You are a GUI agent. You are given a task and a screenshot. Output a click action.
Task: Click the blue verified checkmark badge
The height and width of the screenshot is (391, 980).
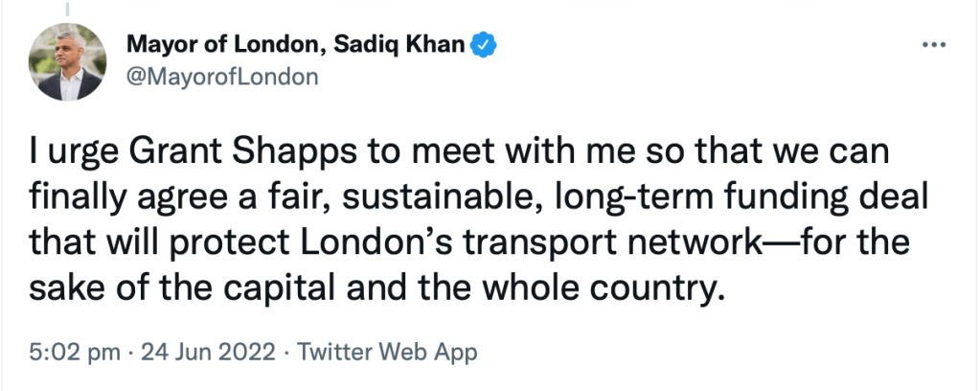coord(485,44)
